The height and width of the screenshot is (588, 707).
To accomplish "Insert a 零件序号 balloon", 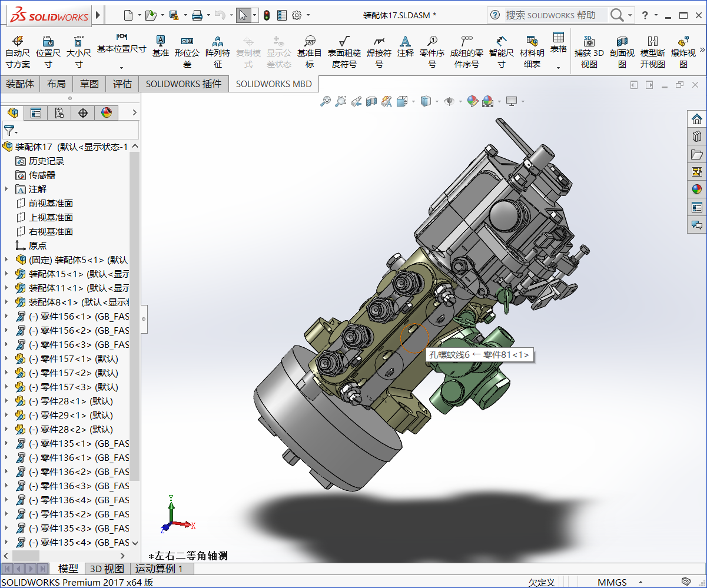I will pyautogui.click(x=432, y=51).
